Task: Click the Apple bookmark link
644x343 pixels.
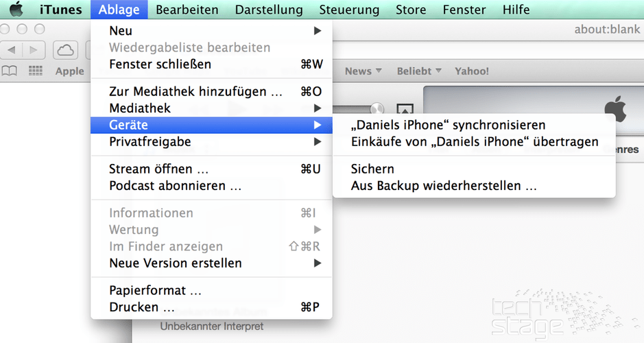Action: click(x=69, y=71)
